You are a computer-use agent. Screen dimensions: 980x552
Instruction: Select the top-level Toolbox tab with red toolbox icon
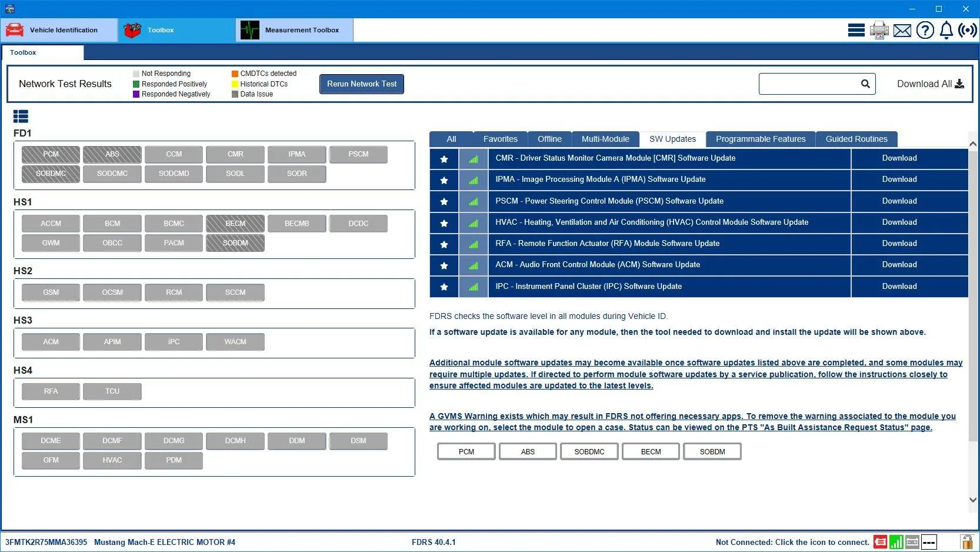pos(176,30)
